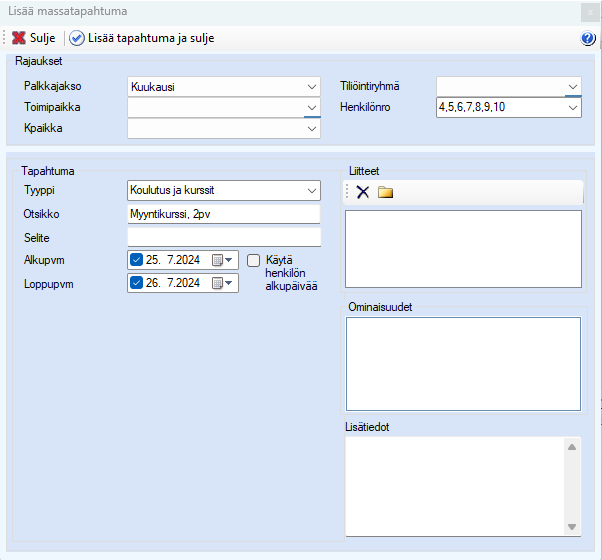Image resolution: width=602 pixels, height=560 pixels.
Task: Open the Toimipaikka dropdown list
Action: 311,107
